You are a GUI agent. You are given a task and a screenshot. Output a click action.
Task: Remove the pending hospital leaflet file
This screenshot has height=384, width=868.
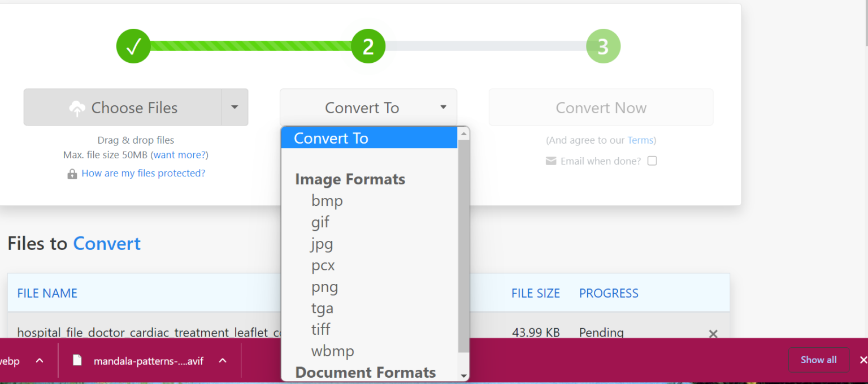click(x=713, y=334)
